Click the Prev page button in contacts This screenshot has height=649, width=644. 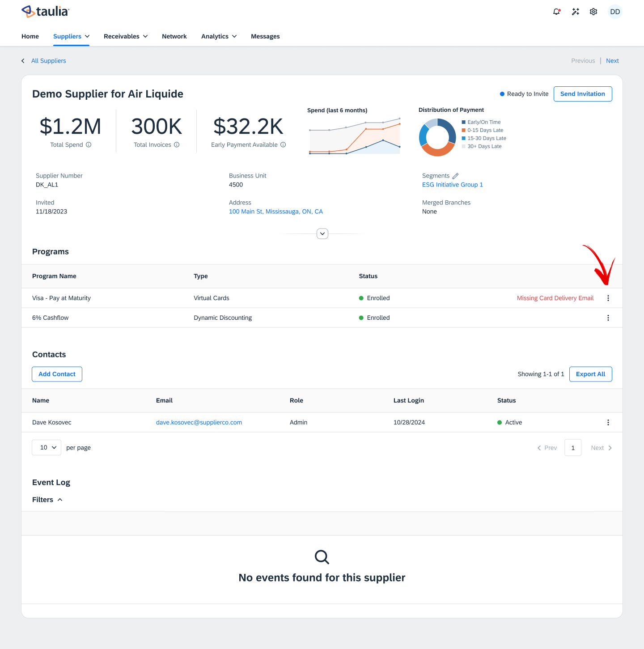(547, 448)
